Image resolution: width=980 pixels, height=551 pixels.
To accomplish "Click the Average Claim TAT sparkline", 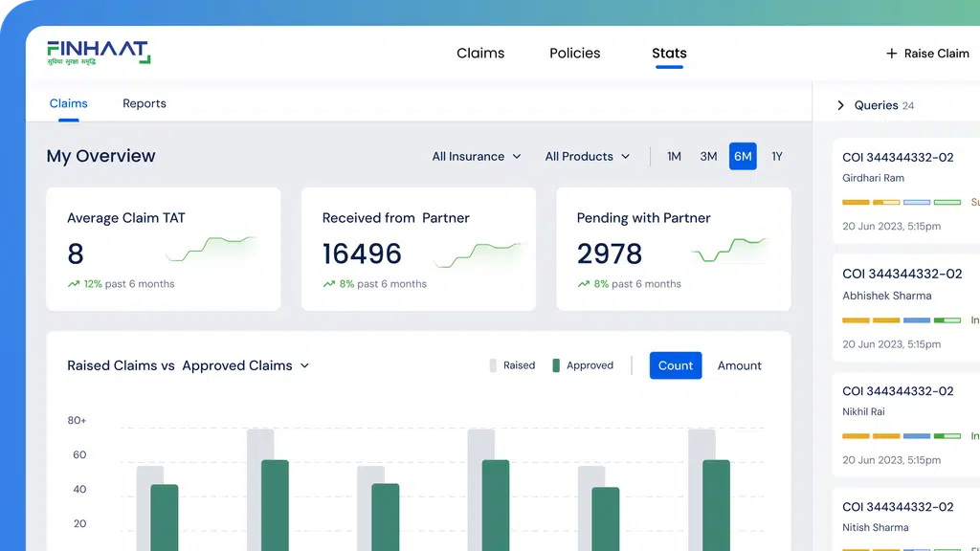I will click(212, 249).
